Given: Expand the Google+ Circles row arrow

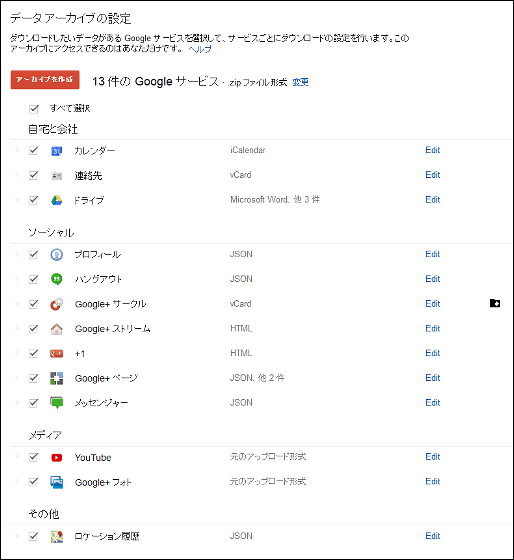Looking at the screenshot, I should coord(17,304).
